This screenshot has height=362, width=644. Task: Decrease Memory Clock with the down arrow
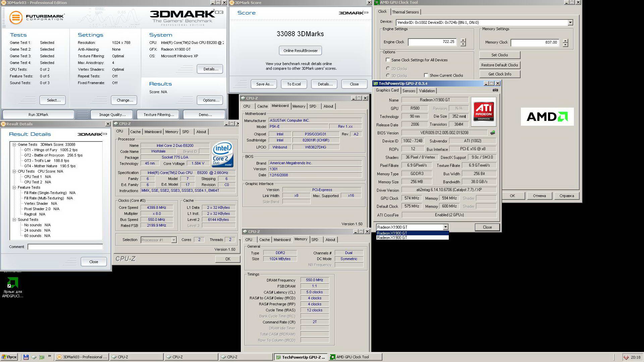tap(566, 44)
